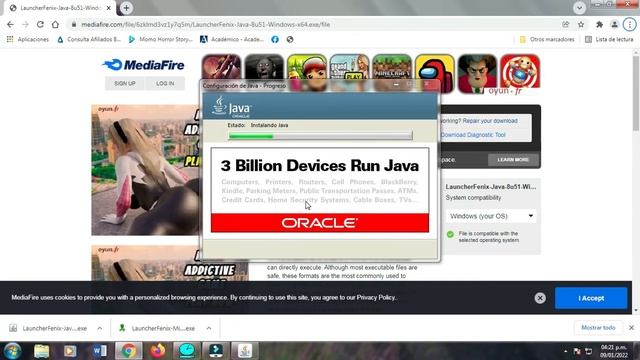Image resolution: width=640 pixels, height=360 pixels.
Task: Show hidden system tray icons
Action: tap(565, 351)
